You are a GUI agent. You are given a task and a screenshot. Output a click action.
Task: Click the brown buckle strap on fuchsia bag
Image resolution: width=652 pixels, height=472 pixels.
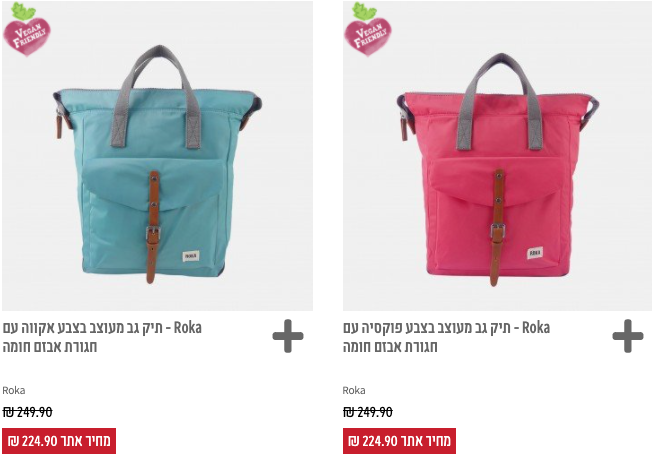(x=497, y=227)
